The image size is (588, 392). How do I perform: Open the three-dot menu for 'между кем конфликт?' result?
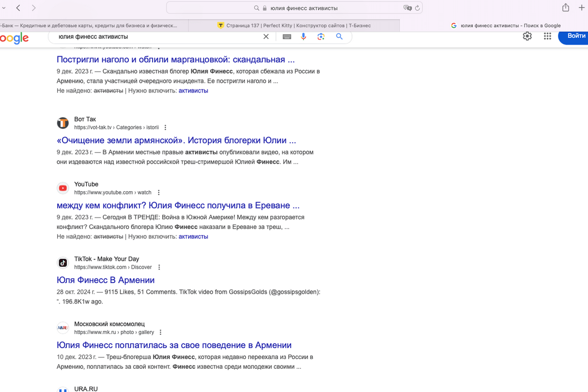click(158, 193)
